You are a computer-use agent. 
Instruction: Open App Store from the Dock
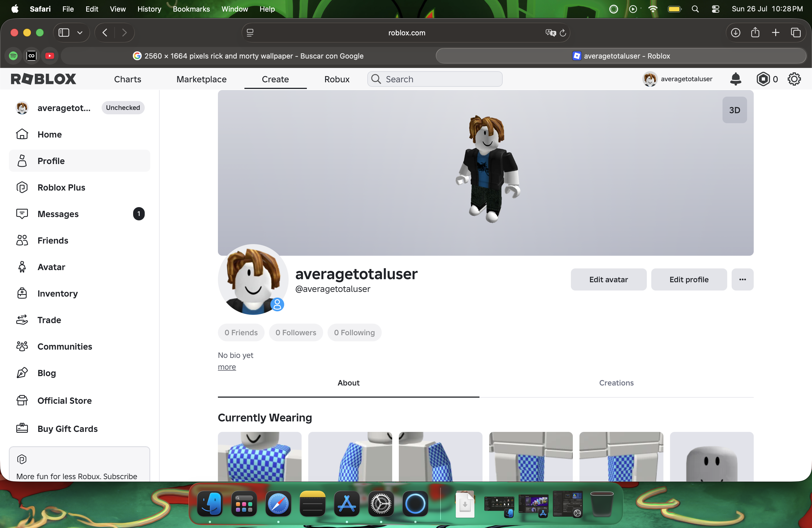(x=347, y=504)
